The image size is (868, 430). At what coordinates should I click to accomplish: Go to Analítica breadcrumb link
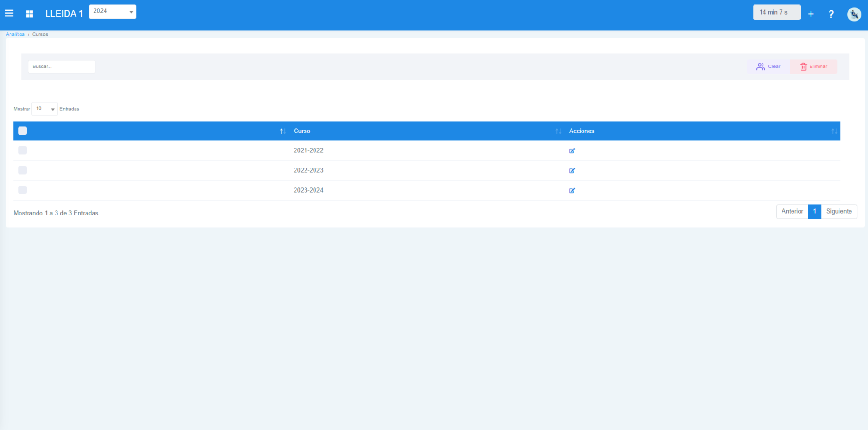(x=15, y=34)
